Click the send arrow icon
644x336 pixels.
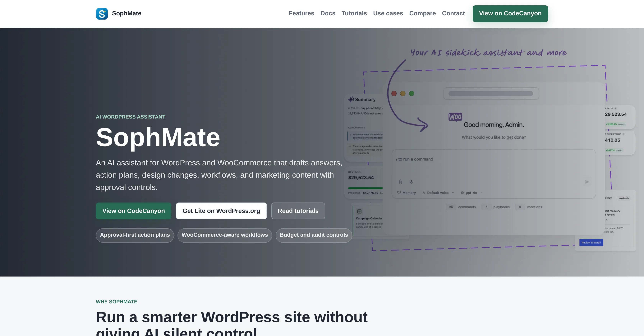pyautogui.click(x=587, y=182)
